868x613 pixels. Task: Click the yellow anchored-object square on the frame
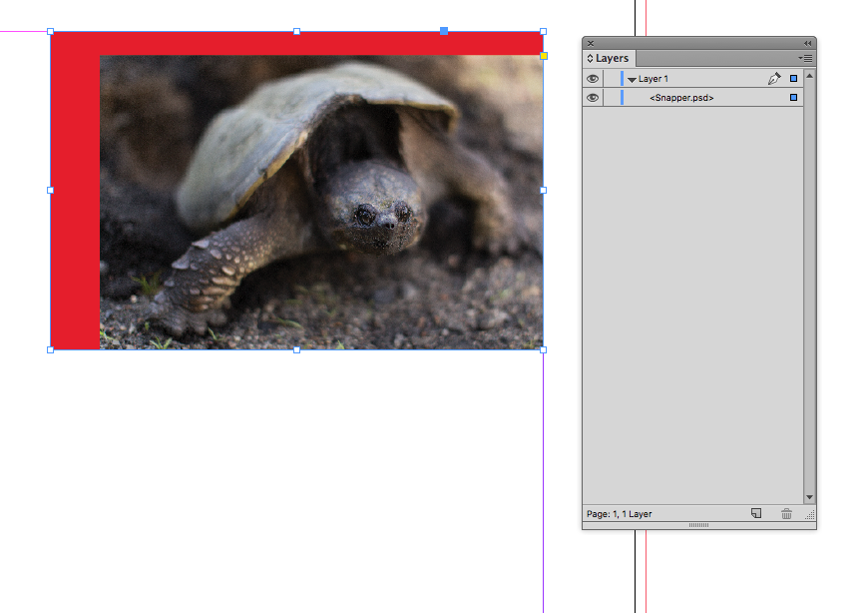(x=544, y=56)
